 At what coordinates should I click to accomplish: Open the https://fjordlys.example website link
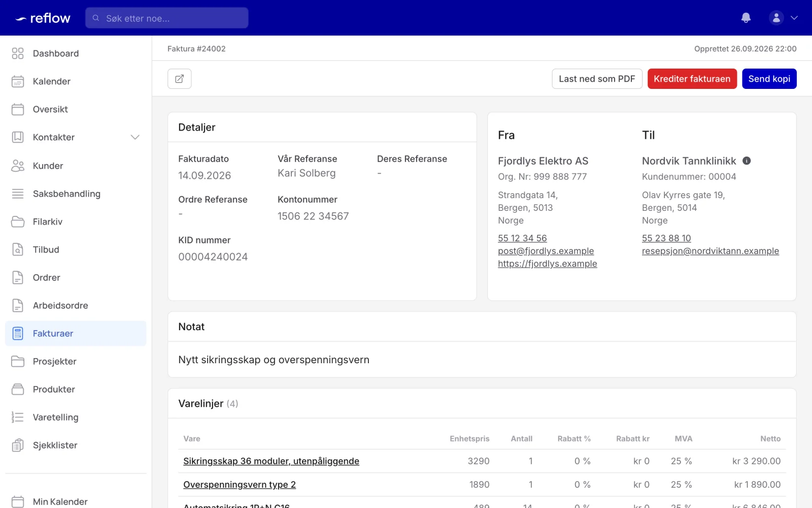pyautogui.click(x=547, y=264)
